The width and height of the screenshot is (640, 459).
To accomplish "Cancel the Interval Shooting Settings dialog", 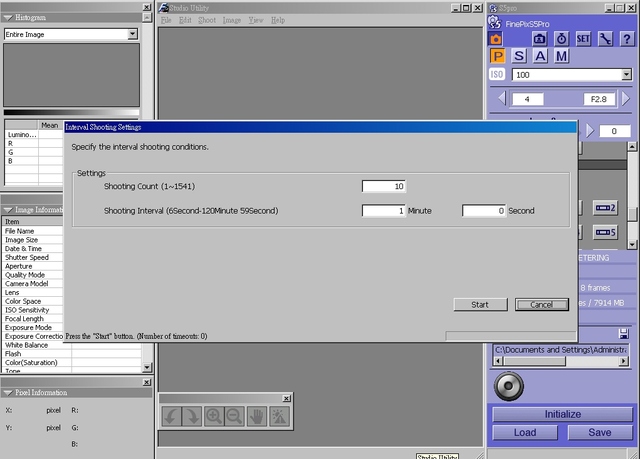I will point(542,305).
